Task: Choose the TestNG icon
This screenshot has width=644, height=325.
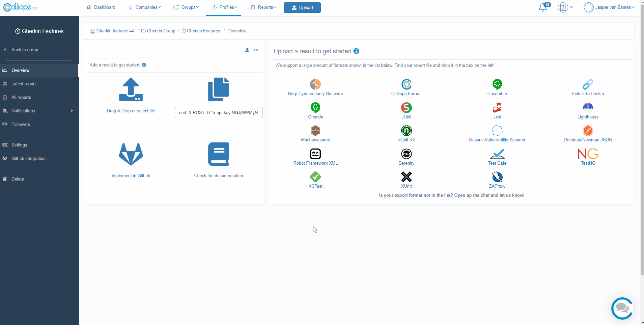Action: pos(588,154)
